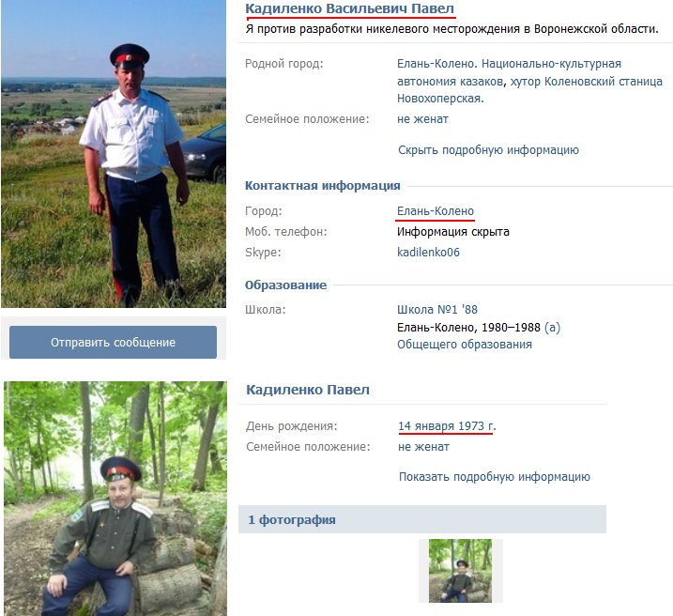Click the Skype handle 'kadilenko06'

(x=428, y=252)
